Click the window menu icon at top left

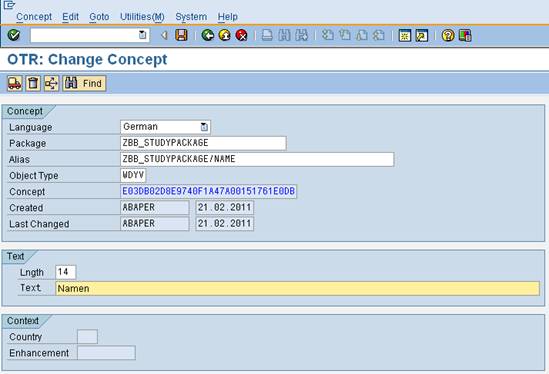[x=9, y=5]
